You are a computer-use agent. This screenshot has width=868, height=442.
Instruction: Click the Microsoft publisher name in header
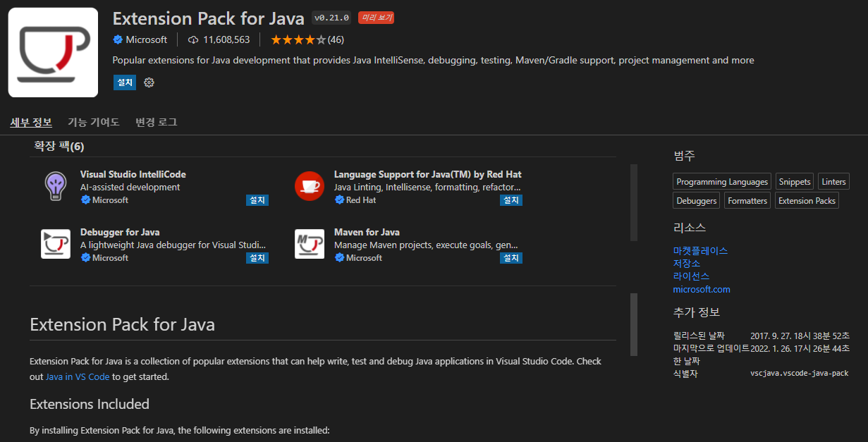click(x=146, y=39)
